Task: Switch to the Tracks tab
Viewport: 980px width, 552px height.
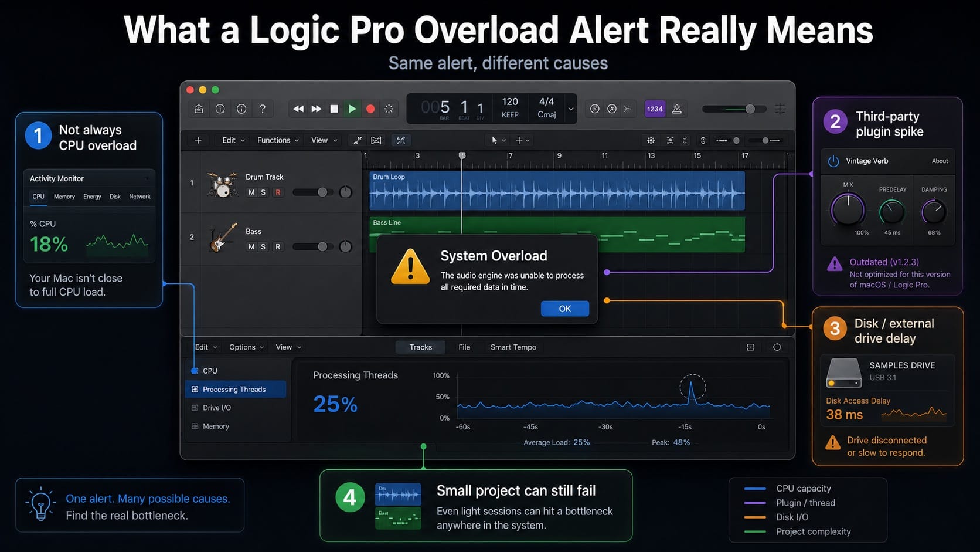Action: click(x=421, y=347)
